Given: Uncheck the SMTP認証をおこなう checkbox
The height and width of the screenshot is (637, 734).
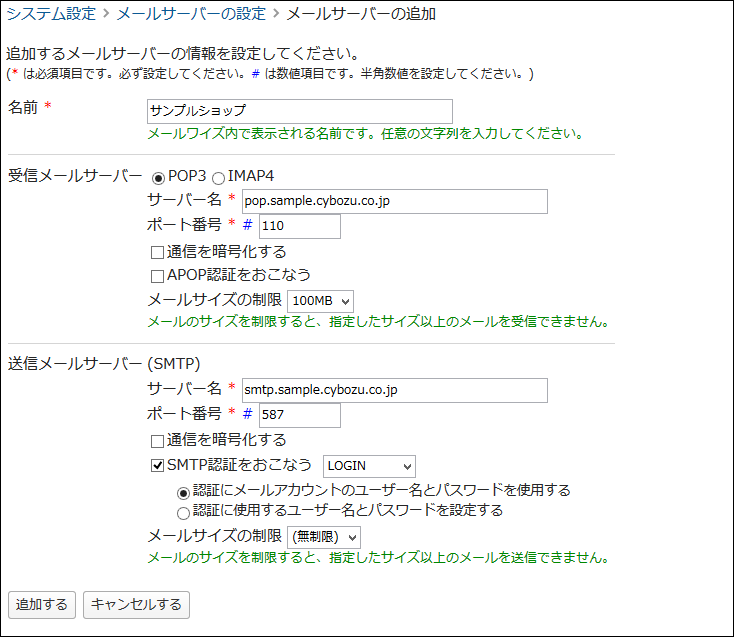Looking at the screenshot, I should click(157, 465).
